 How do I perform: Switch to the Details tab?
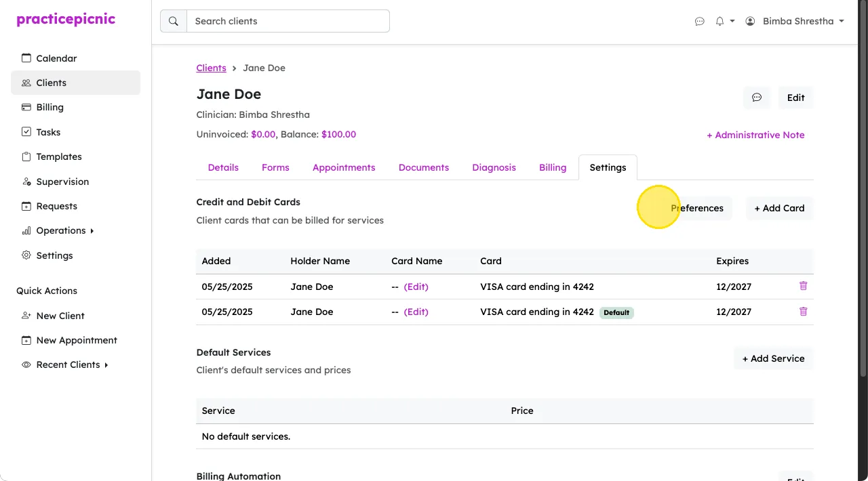223,167
